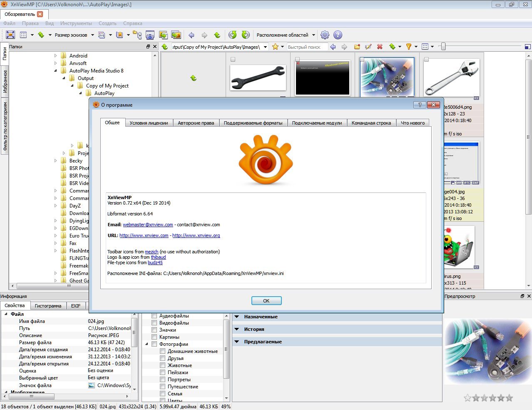The height and width of the screenshot is (410, 532).
Task: Click the green sort icon in browser toolbar
Action: tap(392, 47)
